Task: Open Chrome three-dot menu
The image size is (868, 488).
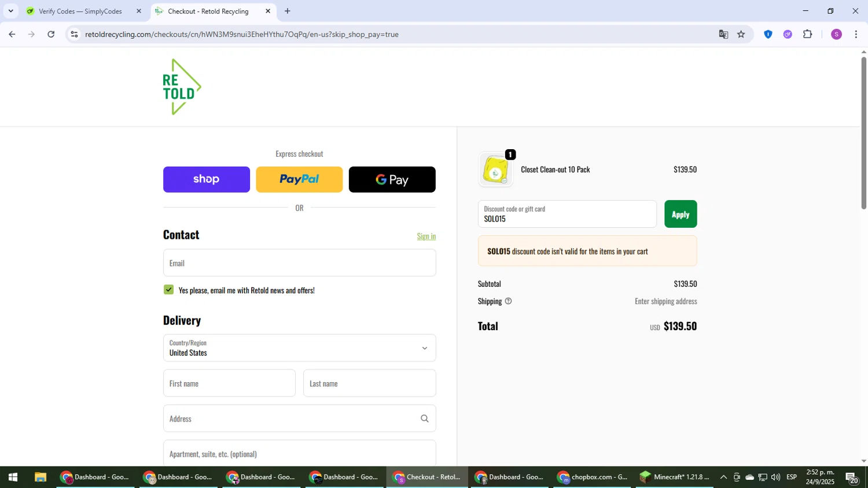Action: pos(856,34)
